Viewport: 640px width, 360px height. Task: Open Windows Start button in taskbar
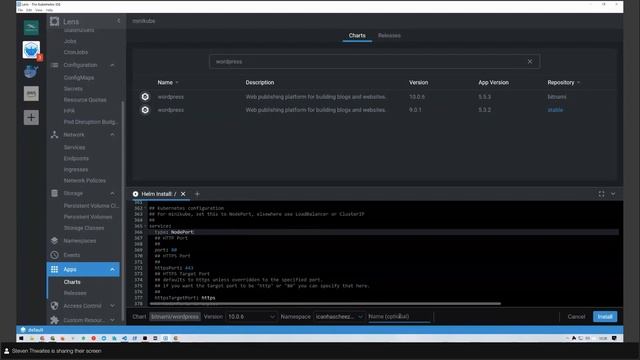coord(21,338)
